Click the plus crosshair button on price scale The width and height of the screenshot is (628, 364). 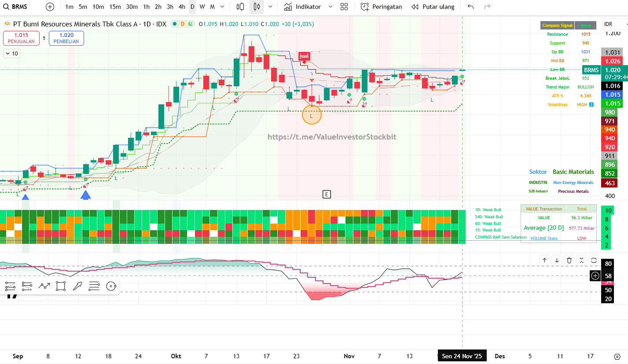coord(595,276)
